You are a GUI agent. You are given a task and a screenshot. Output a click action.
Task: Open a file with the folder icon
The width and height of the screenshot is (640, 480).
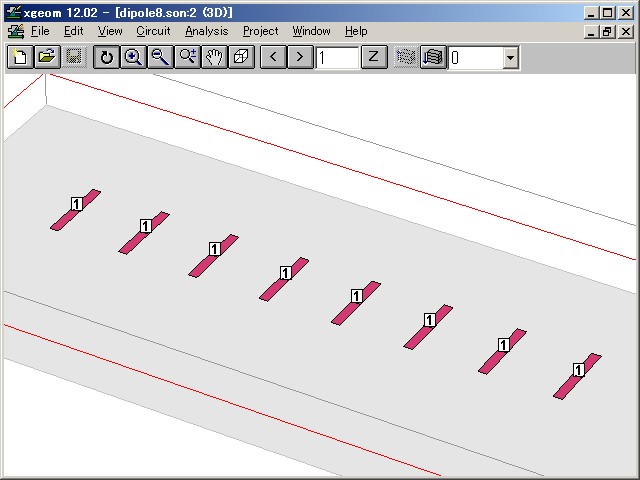tap(47, 57)
